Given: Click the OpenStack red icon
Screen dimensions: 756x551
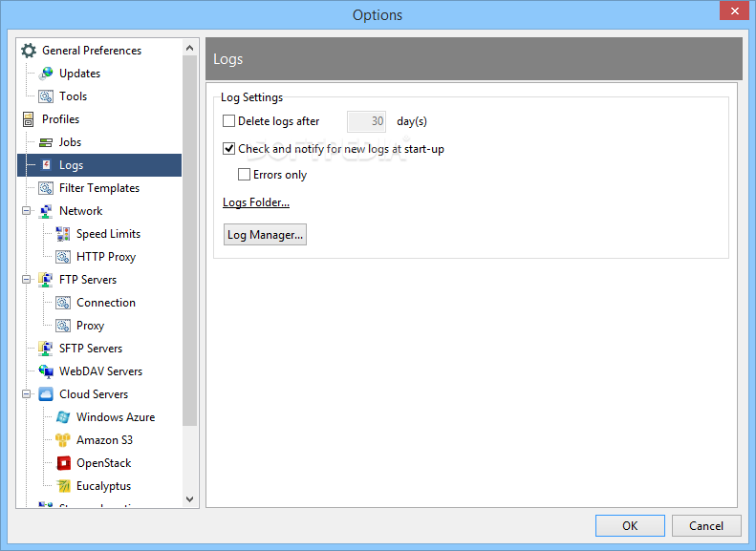Looking at the screenshot, I should click(x=63, y=463).
